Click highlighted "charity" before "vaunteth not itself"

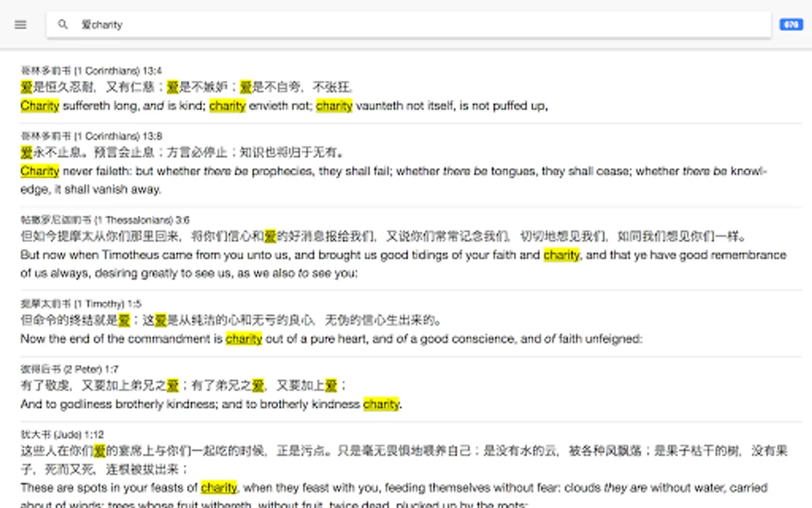(x=334, y=106)
